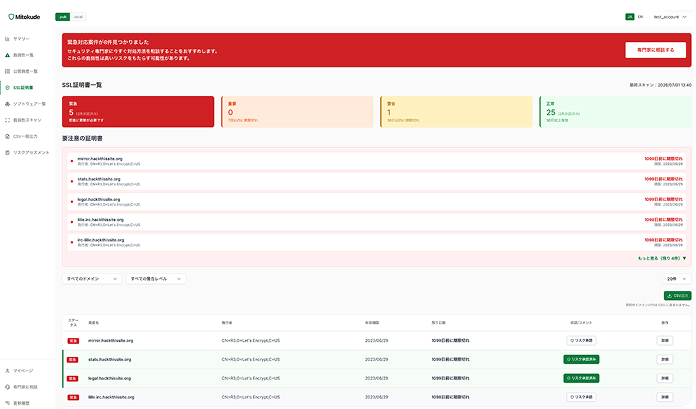Open the test_account user dropdown
This screenshot has width=696, height=409.
[x=670, y=17]
